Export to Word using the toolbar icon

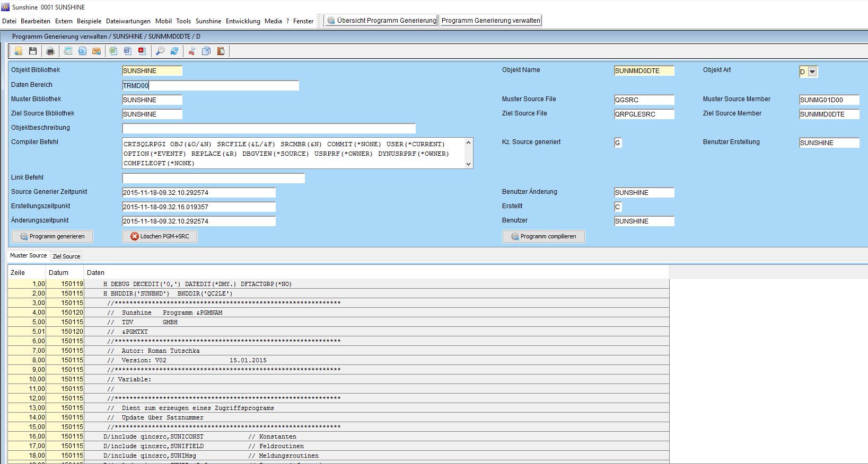click(128, 51)
